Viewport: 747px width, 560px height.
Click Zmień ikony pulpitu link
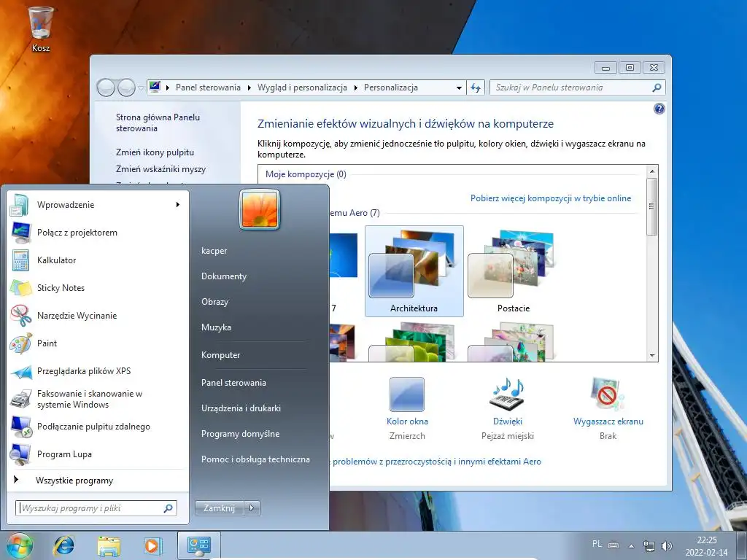tap(155, 152)
